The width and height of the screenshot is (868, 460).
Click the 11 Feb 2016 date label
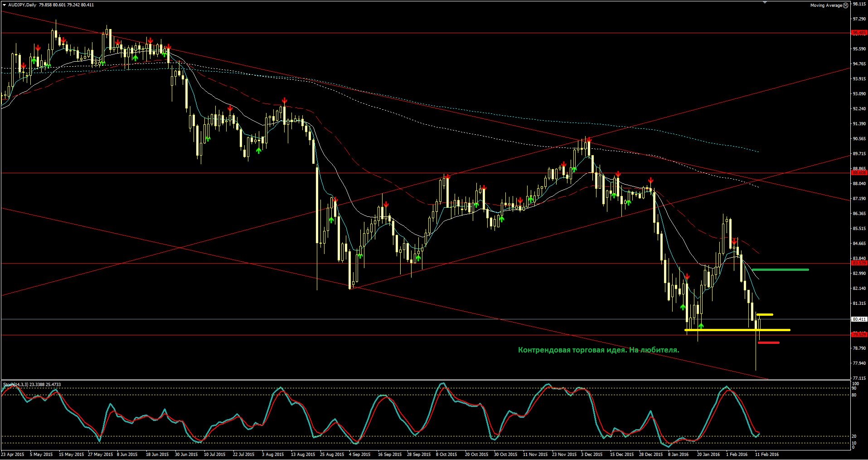(x=767, y=454)
